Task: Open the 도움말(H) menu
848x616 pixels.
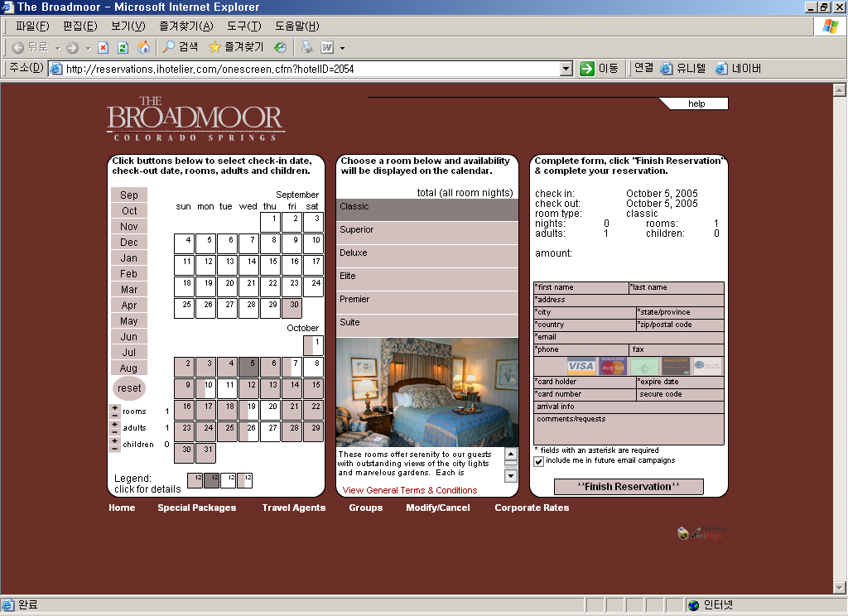Action: (x=297, y=26)
